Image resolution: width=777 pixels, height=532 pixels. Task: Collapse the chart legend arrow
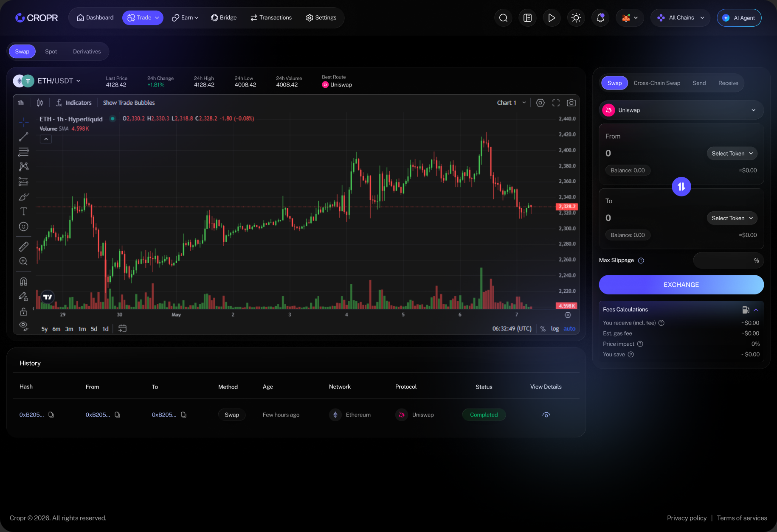click(x=46, y=139)
